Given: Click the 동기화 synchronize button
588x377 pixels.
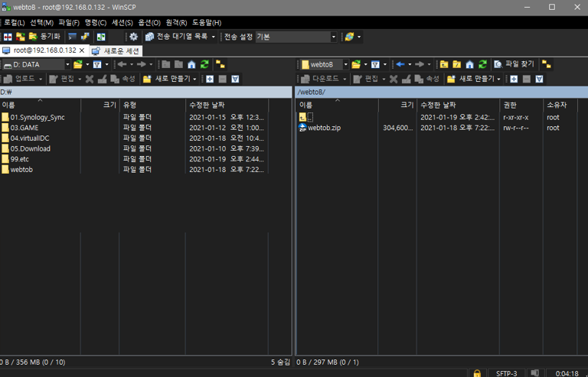Looking at the screenshot, I should click(44, 37).
